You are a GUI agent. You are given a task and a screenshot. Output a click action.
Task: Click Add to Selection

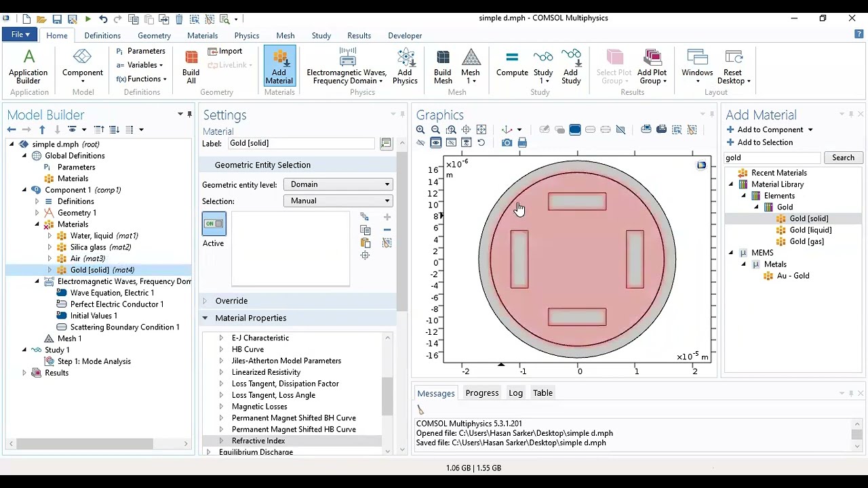pyautogui.click(x=759, y=142)
